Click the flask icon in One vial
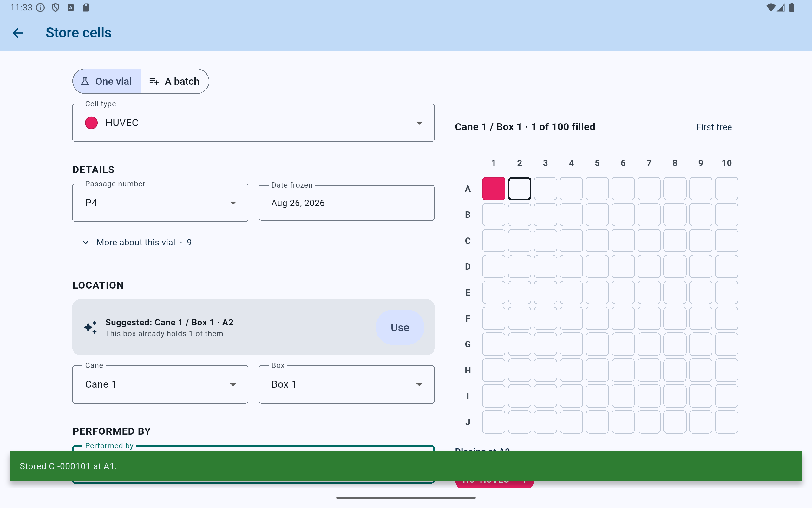The image size is (812, 508). tap(85, 81)
